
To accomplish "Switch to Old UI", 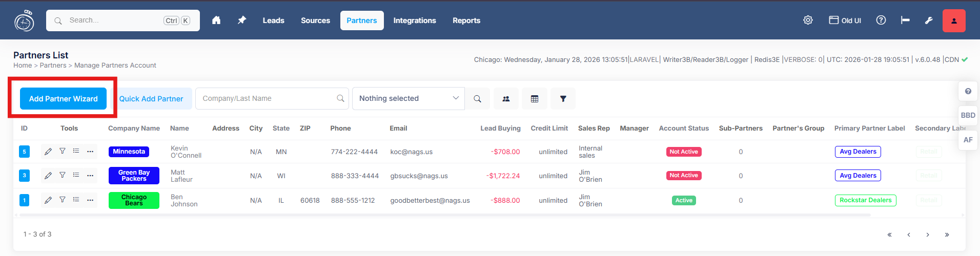I will point(845,20).
